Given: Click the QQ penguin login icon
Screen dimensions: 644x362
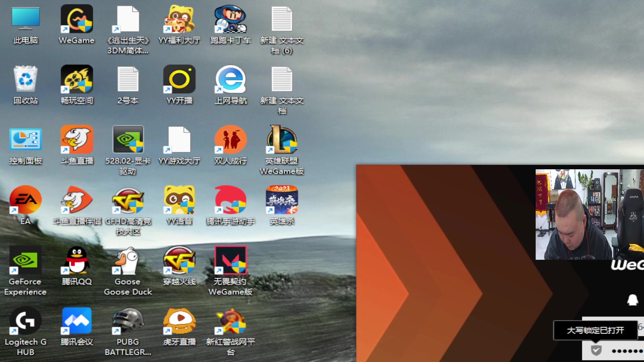Looking at the screenshot, I should [633, 300].
